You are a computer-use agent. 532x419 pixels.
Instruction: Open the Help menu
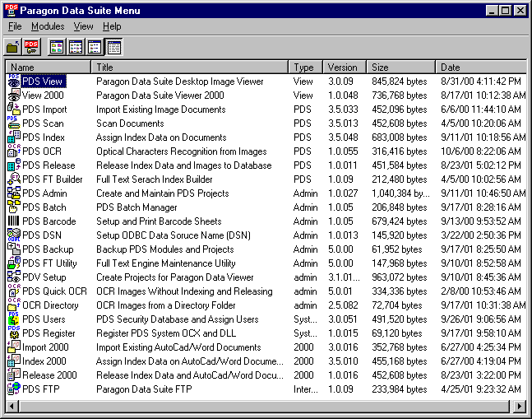click(112, 26)
